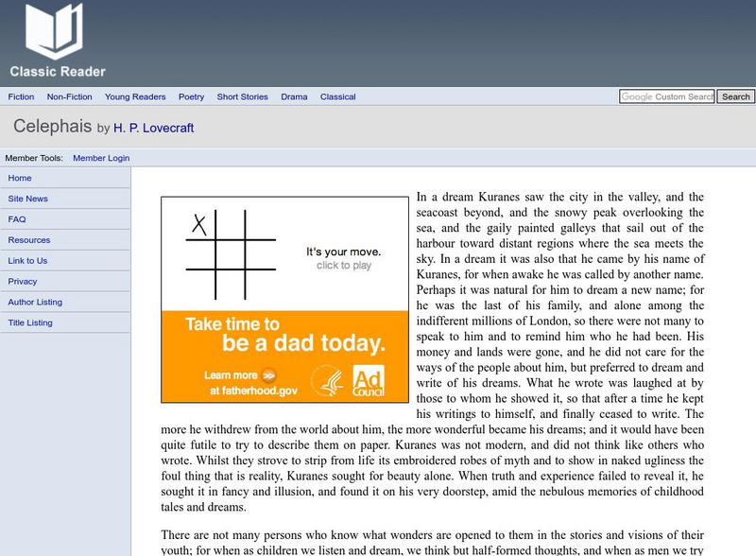
Task: Open the Fiction category
Action: point(21,96)
